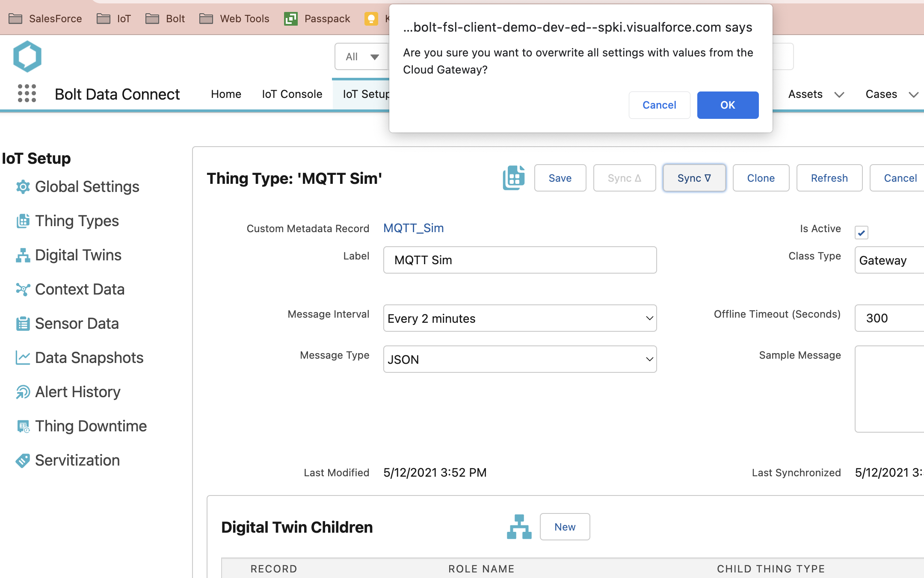Image resolution: width=924 pixels, height=578 pixels.
Task: Open the Assets tab
Action: tap(806, 94)
